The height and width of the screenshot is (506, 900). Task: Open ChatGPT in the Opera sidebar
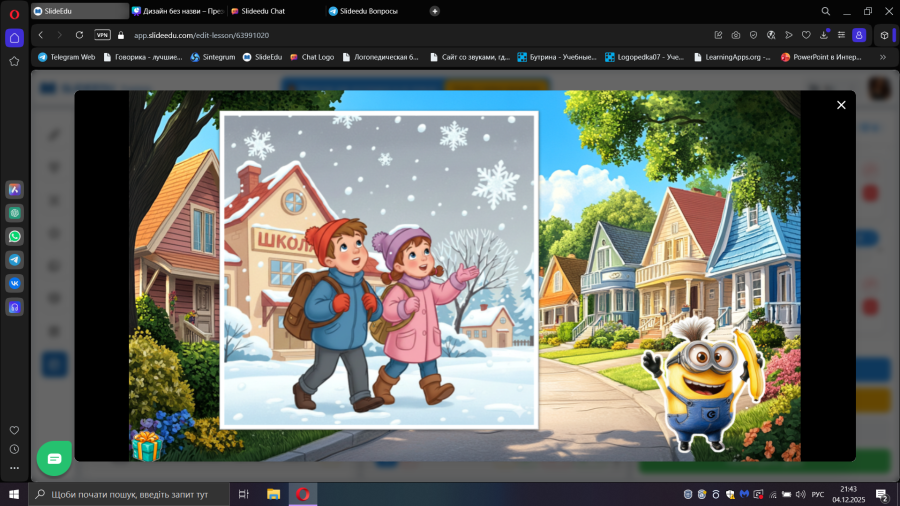pyautogui.click(x=15, y=213)
